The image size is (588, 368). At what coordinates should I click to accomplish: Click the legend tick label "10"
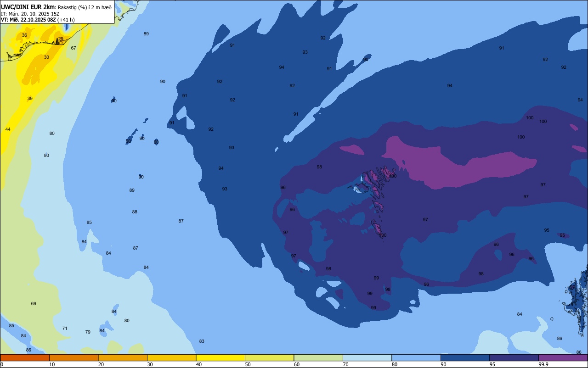click(x=52, y=364)
